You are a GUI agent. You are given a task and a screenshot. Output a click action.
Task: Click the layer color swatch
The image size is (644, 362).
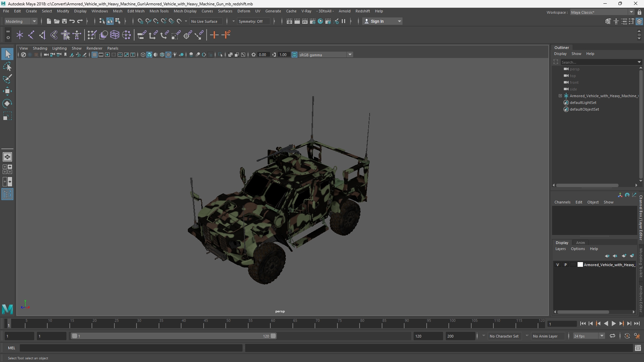(580, 265)
